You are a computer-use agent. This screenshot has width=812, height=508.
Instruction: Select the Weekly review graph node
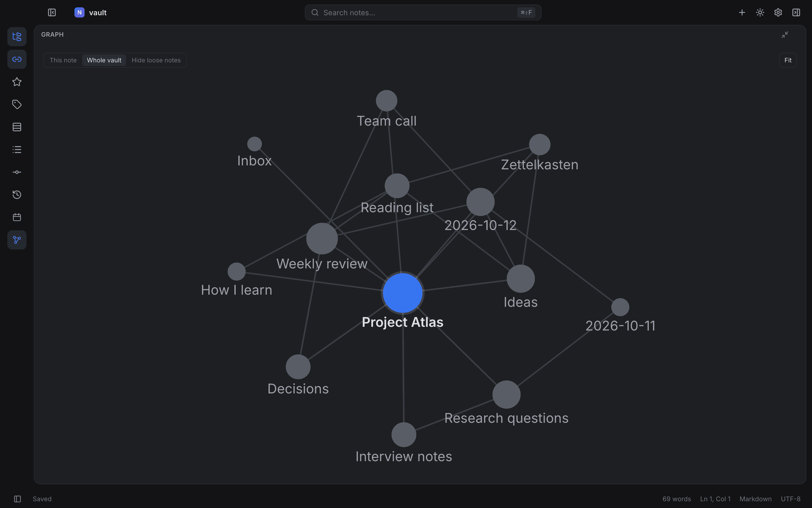tap(322, 238)
